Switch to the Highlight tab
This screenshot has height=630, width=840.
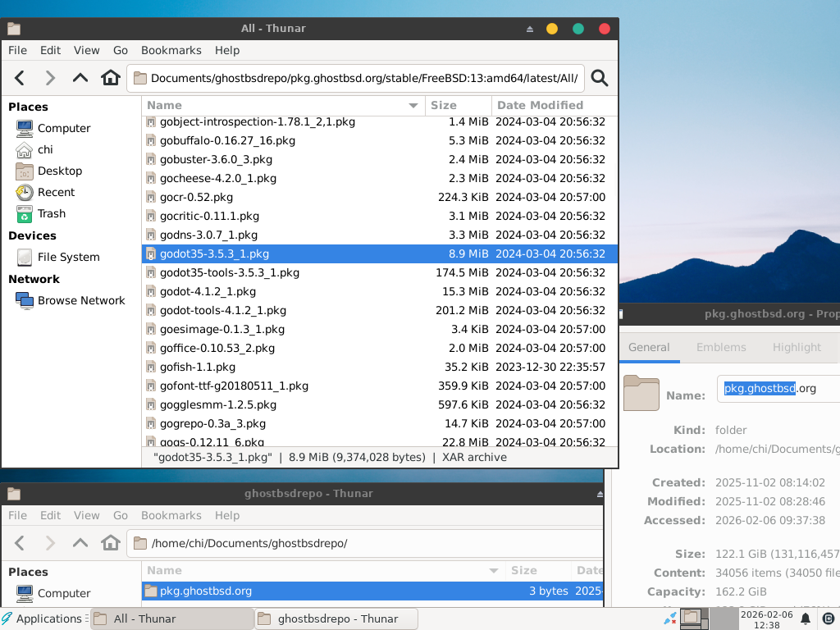[797, 347]
